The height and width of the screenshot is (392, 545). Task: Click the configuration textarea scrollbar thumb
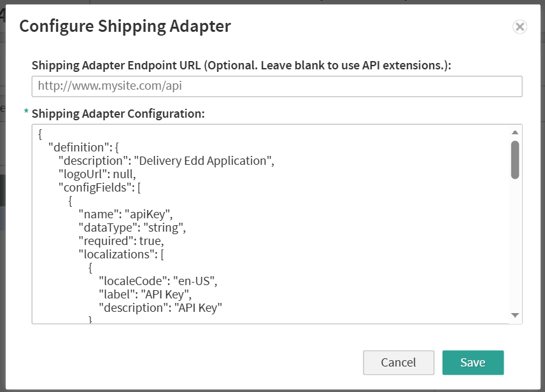pyautogui.click(x=515, y=159)
